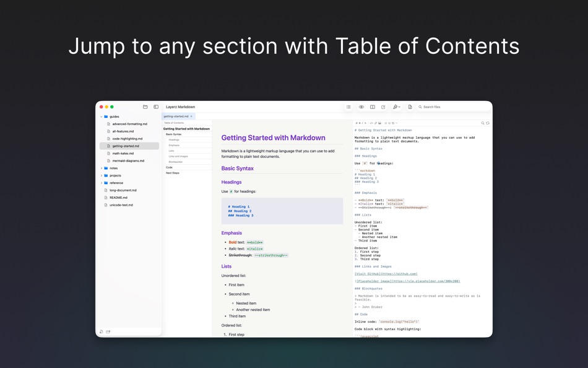Viewport: 588px width, 368px height.
Task: Click the Emphasis heading in preview
Action: point(231,233)
